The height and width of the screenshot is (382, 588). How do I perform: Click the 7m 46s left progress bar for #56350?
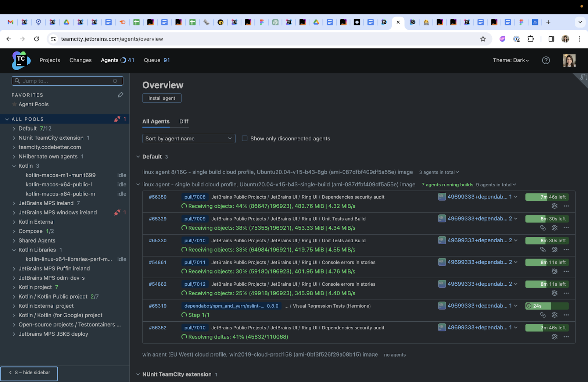pyautogui.click(x=547, y=197)
